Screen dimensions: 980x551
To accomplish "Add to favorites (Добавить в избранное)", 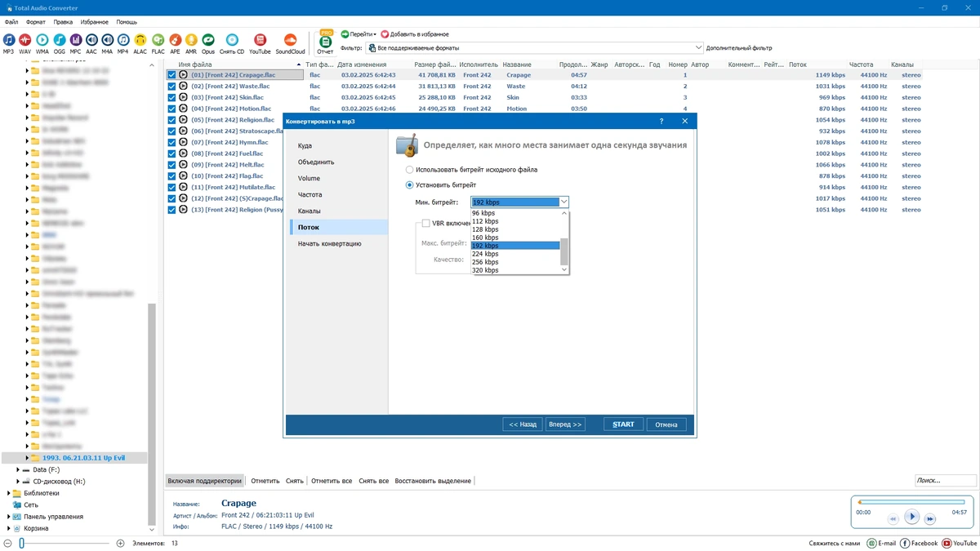I will (x=415, y=34).
